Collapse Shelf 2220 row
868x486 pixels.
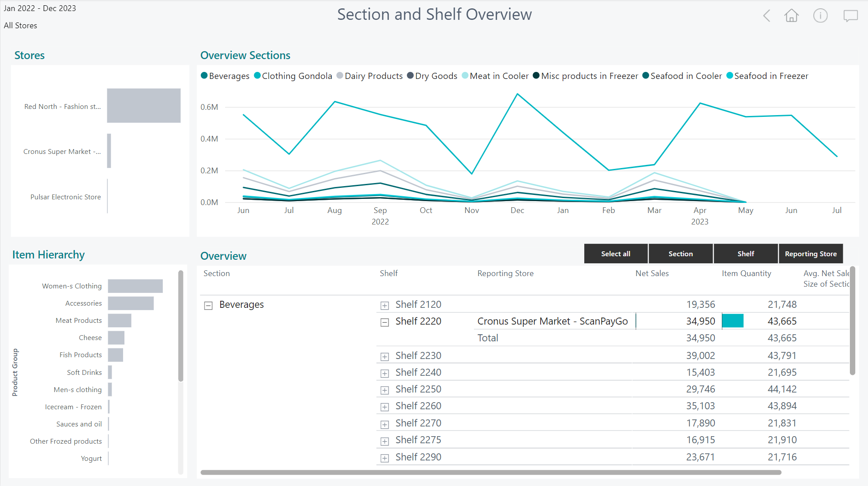385,322
